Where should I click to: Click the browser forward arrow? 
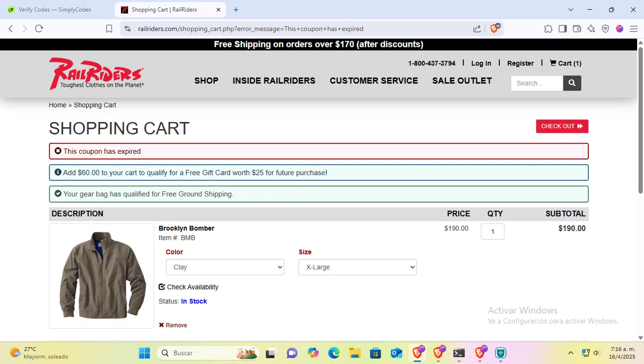pos(24,29)
